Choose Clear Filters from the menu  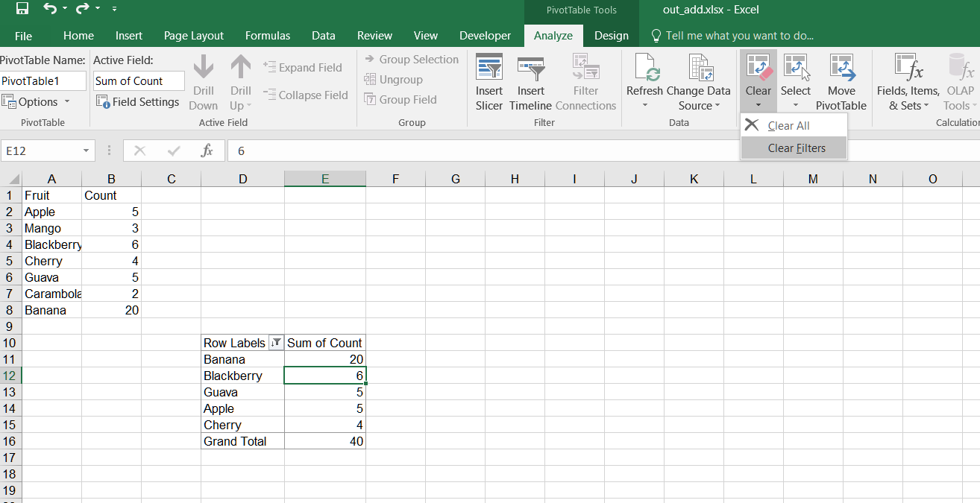797,148
